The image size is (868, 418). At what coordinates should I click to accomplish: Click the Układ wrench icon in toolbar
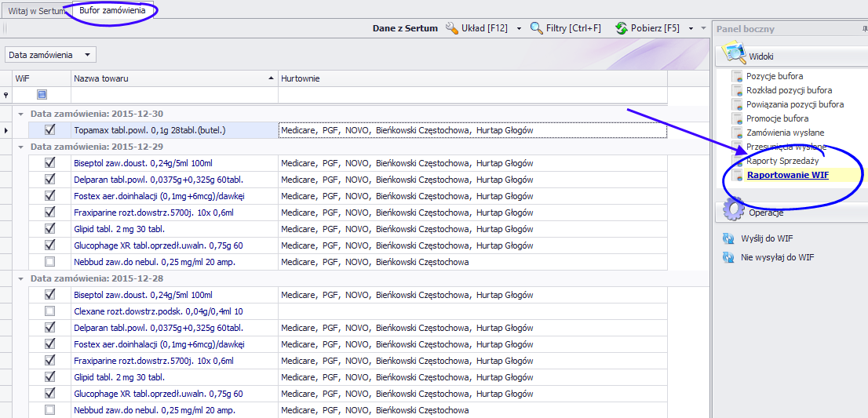tap(452, 28)
